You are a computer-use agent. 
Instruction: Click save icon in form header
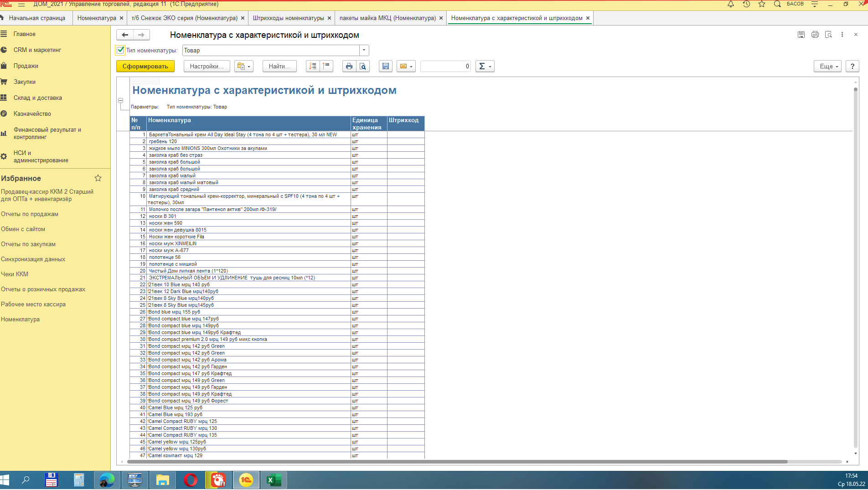coord(801,35)
